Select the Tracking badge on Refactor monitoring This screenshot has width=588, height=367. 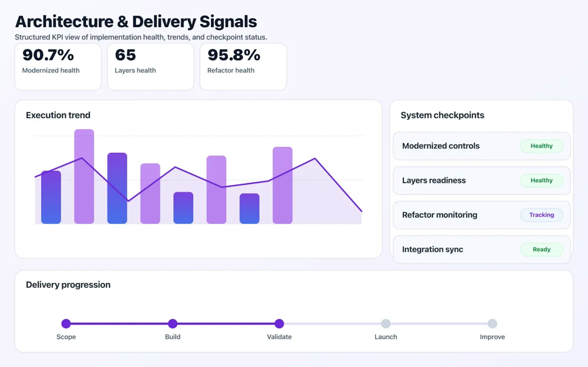(541, 215)
